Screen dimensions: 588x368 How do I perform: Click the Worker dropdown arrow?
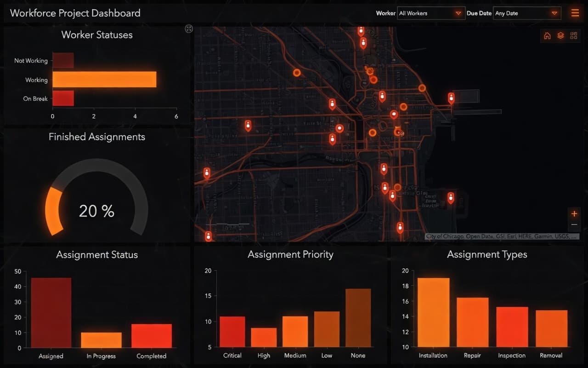pos(458,13)
